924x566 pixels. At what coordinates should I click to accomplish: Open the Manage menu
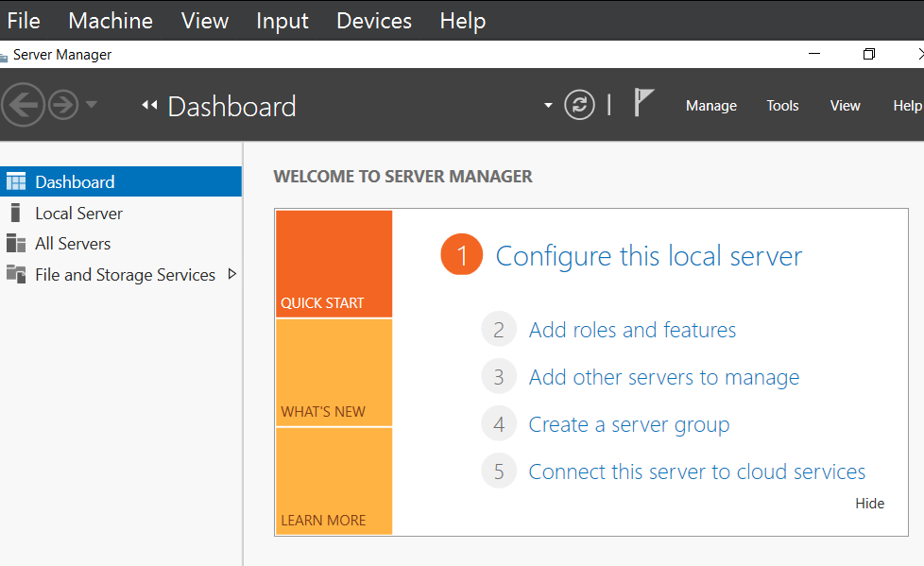coord(710,106)
